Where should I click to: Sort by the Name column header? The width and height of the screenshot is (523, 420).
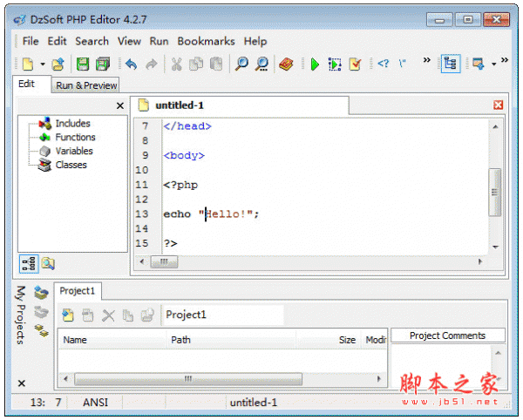point(112,340)
